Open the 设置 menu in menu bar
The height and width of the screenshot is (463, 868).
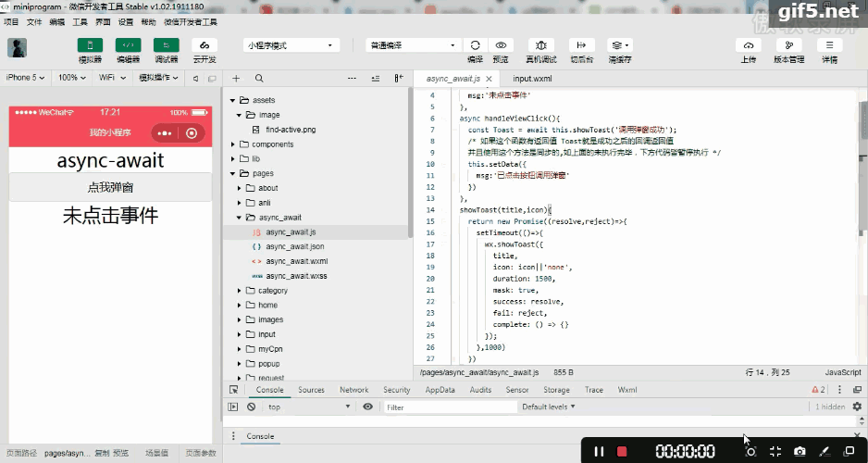pyautogui.click(x=126, y=22)
